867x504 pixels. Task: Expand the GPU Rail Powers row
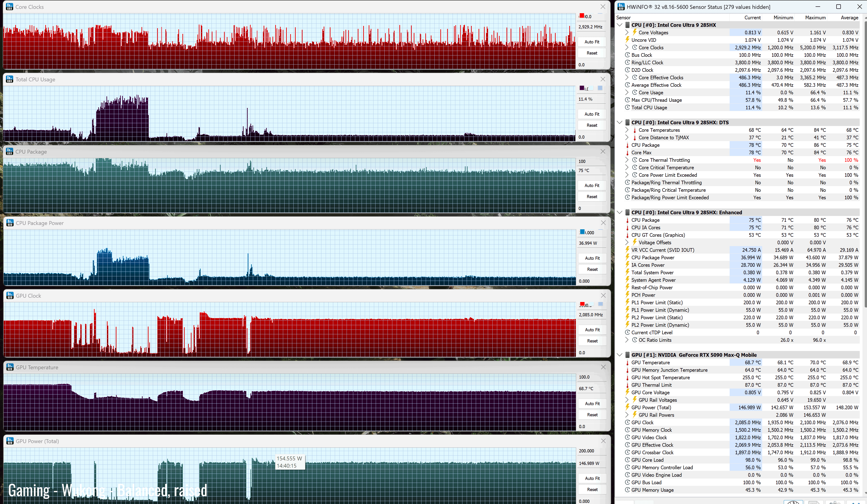(627, 415)
